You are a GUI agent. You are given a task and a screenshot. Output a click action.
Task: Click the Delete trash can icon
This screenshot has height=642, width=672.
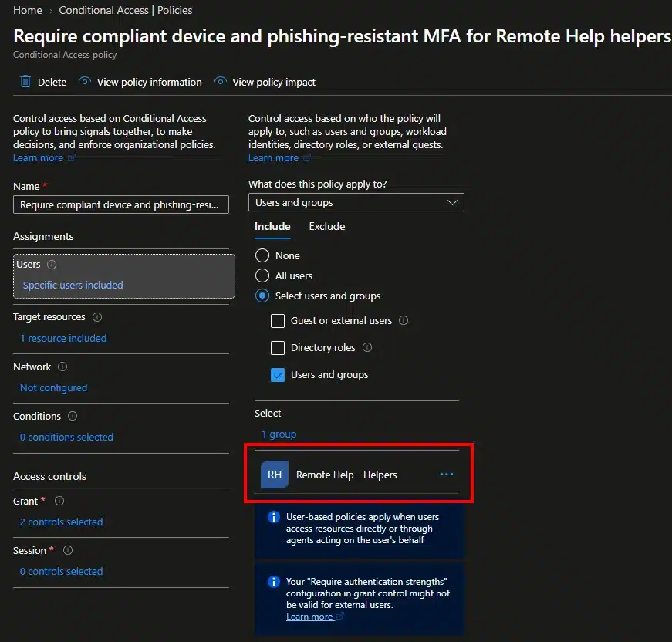(x=25, y=82)
